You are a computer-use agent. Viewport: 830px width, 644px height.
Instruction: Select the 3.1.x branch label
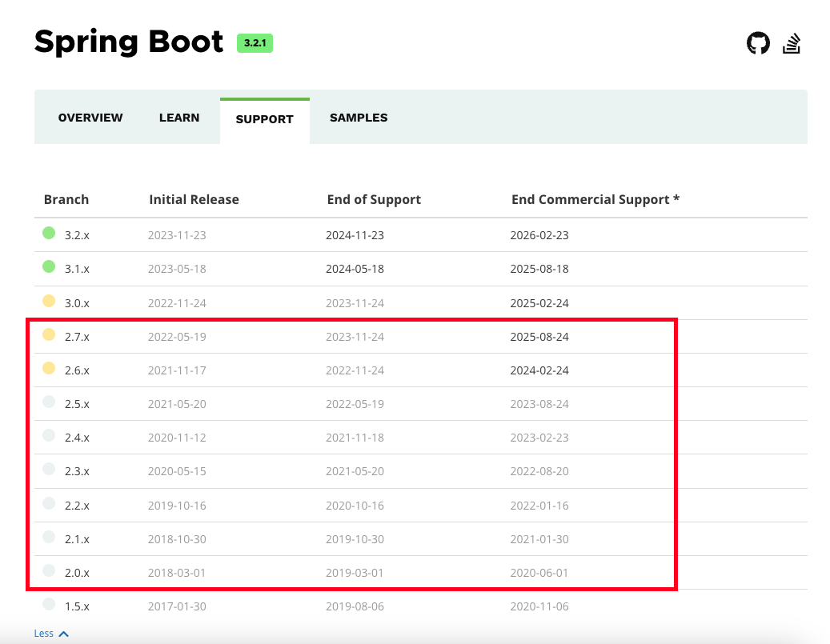78,269
